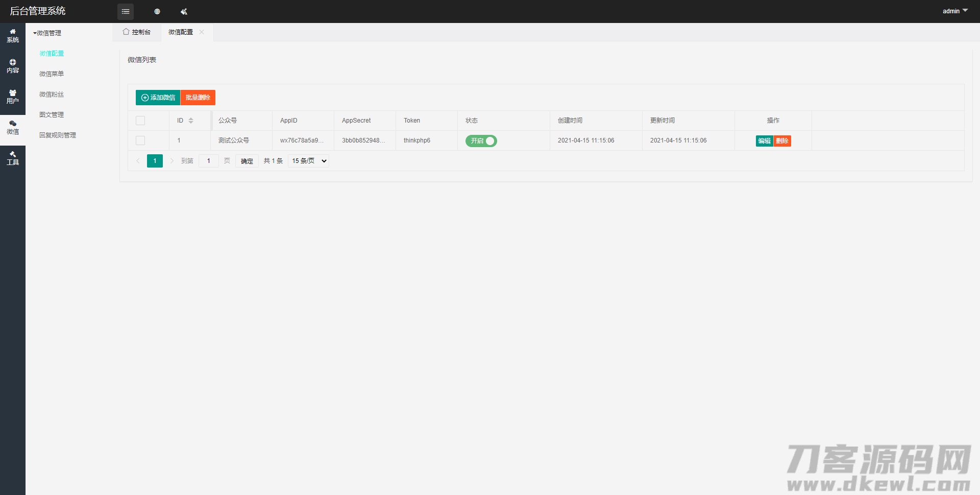Open the 用户 sidebar section
This screenshot has width=980, height=495.
pyautogui.click(x=13, y=97)
